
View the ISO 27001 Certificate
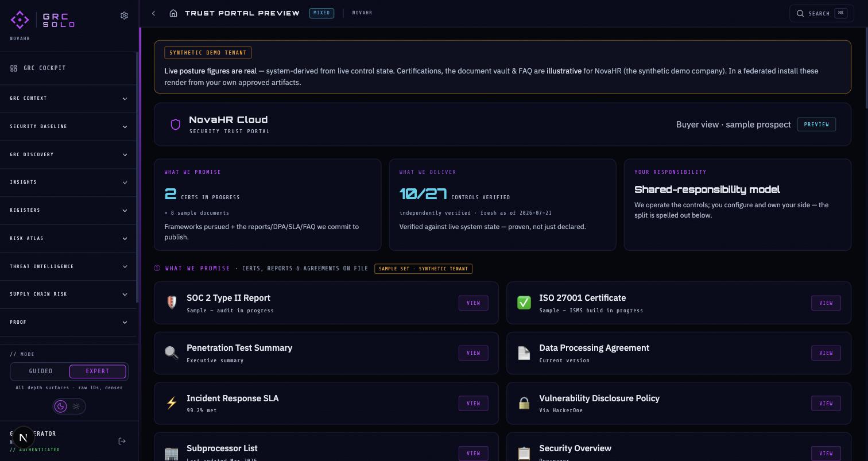point(826,303)
